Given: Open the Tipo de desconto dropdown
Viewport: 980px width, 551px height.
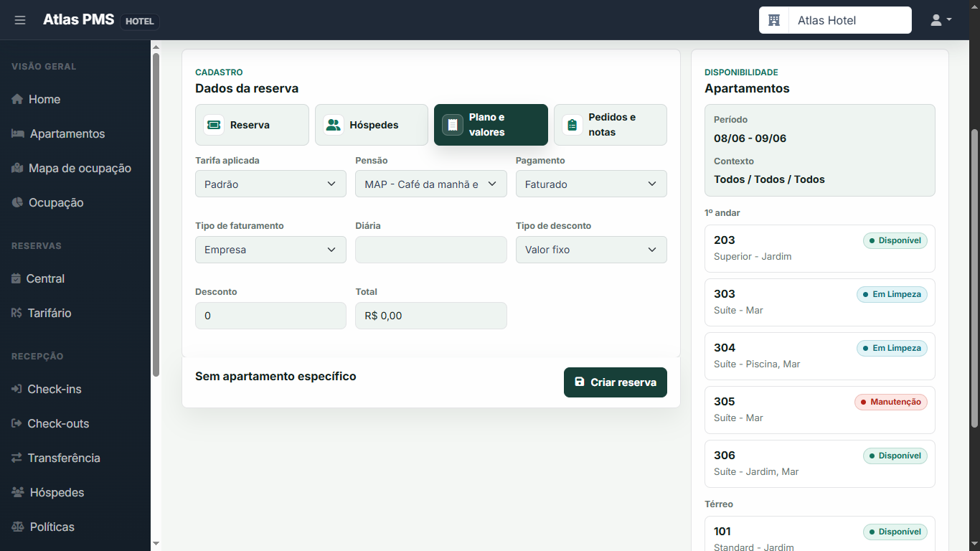Looking at the screenshot, I should 591,250.
